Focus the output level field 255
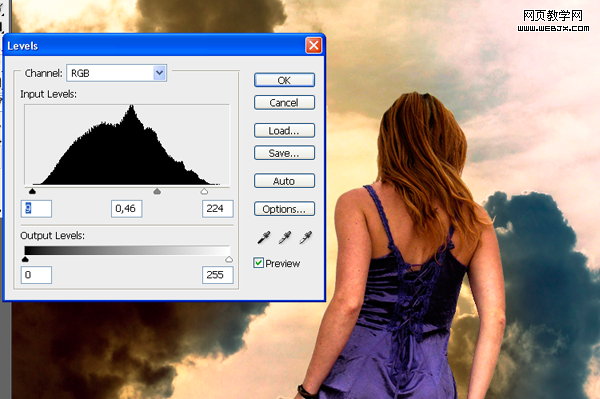The height and width of the screenshot is (399, 600). [x=218, y=275]
